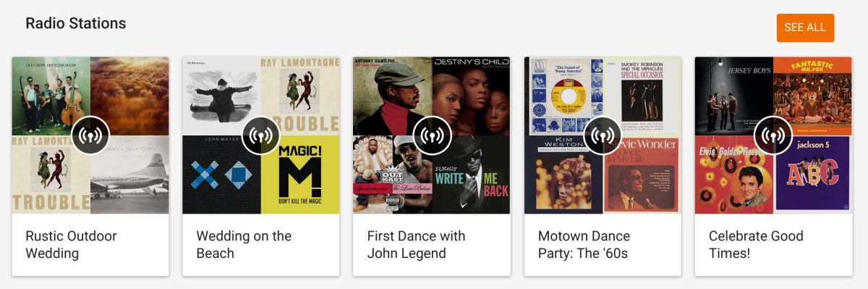Click Jackson 5 ABC album cover
Viewport: 868px width, 289px height.
[813, 175]
